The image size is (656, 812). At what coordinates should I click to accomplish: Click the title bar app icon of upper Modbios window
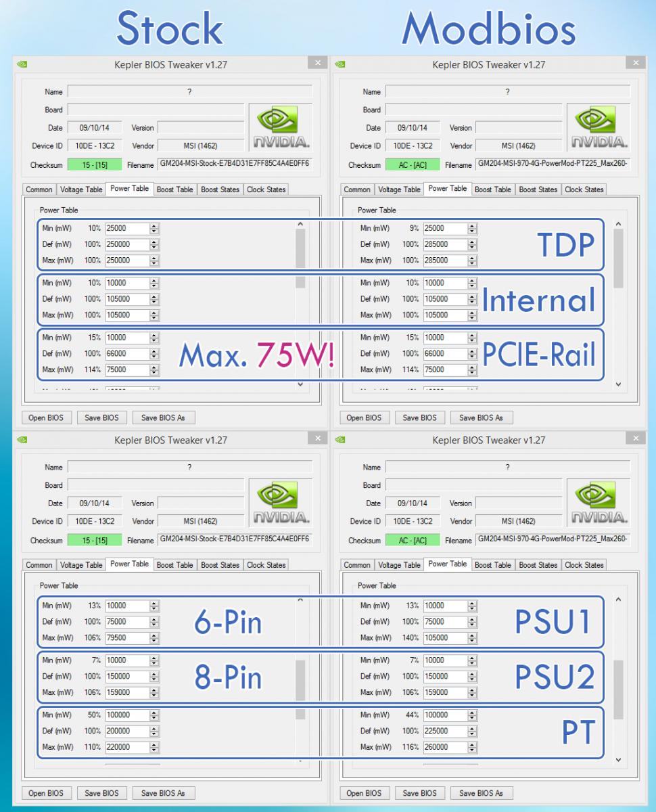pos(340,65)
